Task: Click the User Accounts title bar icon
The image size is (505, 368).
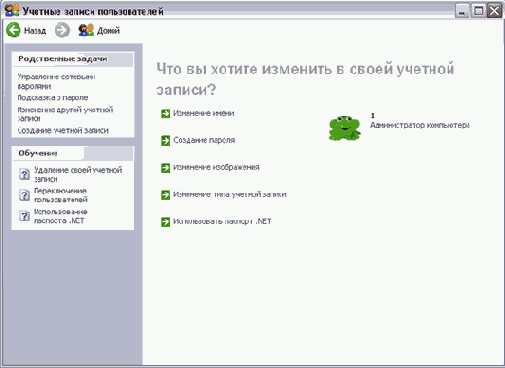Action: point(12,10)
